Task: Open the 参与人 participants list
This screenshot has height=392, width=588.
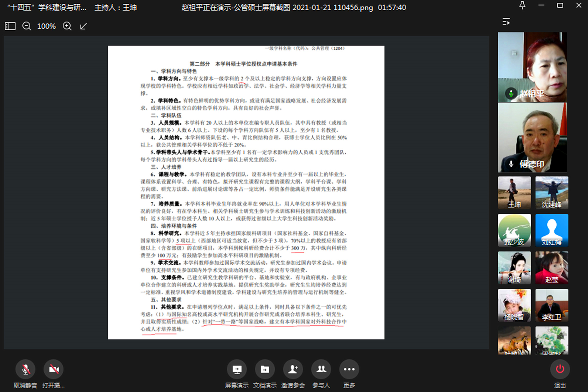Action: pyautogui.click(x=321, y=369)
